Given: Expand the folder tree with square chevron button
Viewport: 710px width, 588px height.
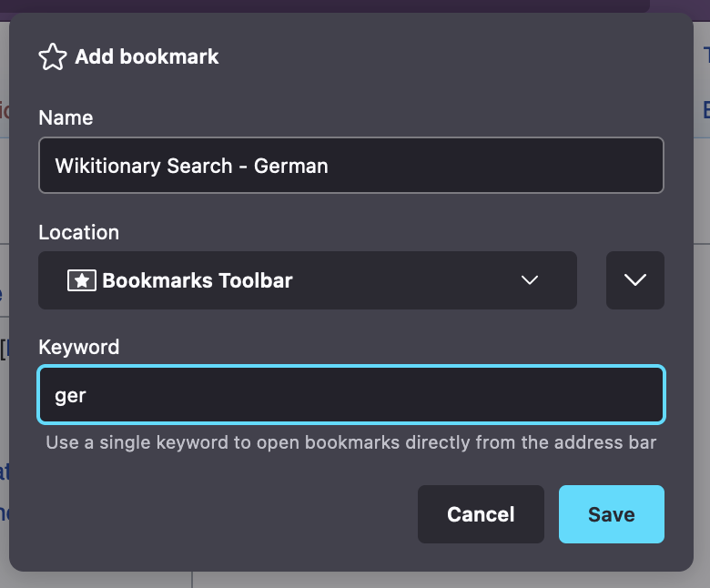Looking at the screenshot, I should click(x=635, y=280).
